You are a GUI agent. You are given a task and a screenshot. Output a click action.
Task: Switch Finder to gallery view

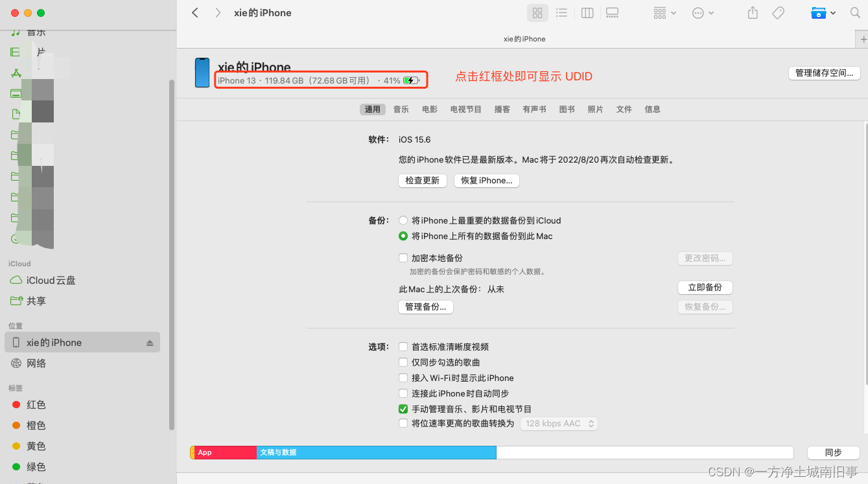pos(613,13)
